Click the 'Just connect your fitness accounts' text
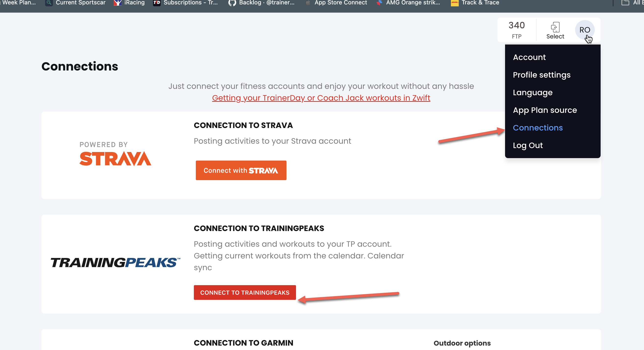 click(321, 86)
